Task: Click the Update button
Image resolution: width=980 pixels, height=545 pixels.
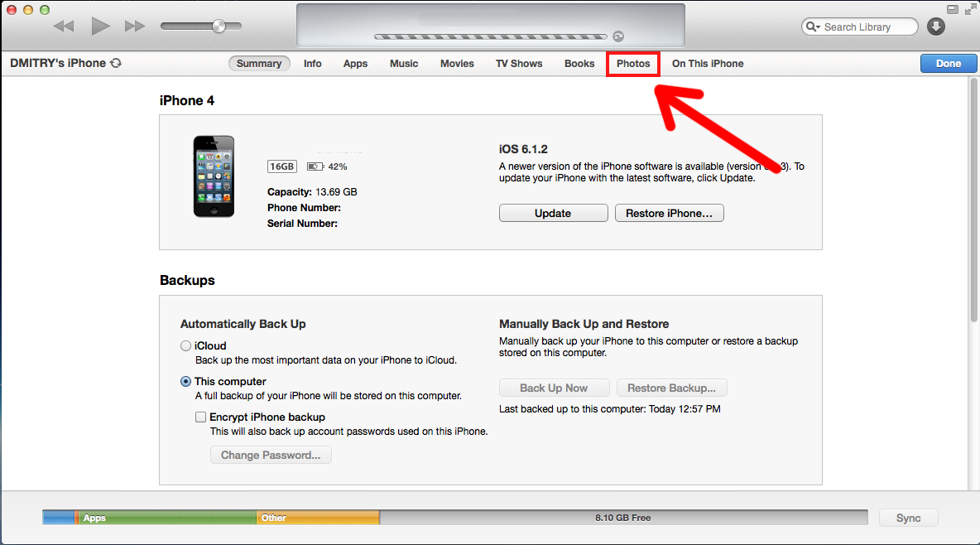Action: point(553,214)
